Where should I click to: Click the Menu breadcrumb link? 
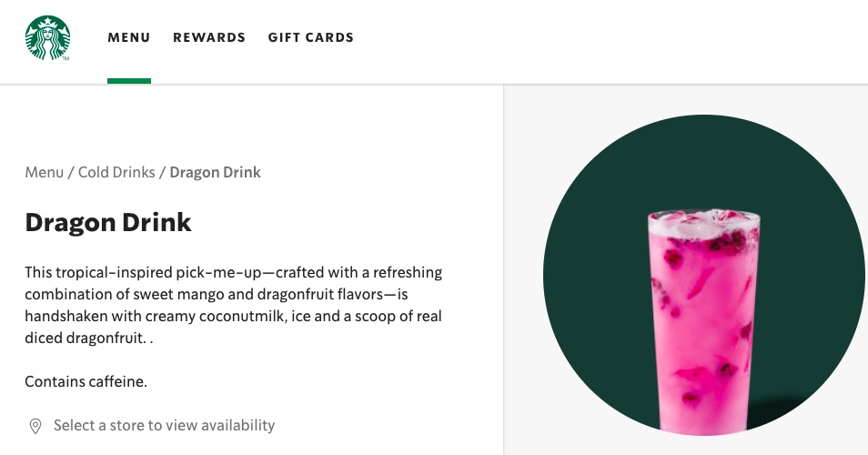pos(44,172)
